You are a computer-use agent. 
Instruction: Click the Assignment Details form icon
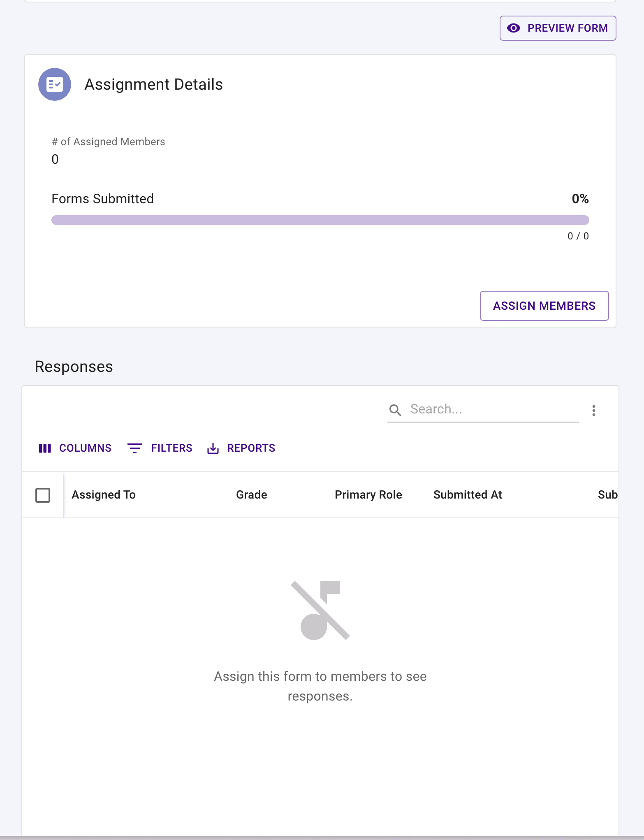coord(55,84)
